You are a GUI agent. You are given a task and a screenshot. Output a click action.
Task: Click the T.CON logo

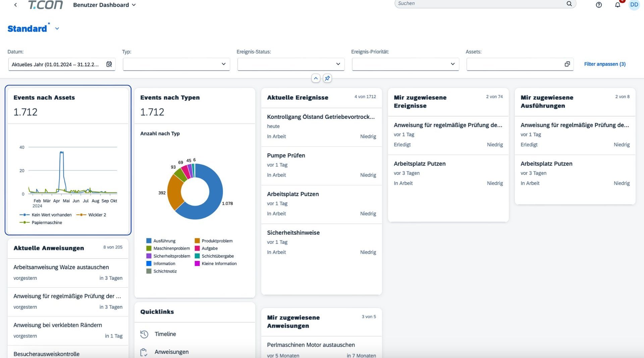(x=46, y=5)
